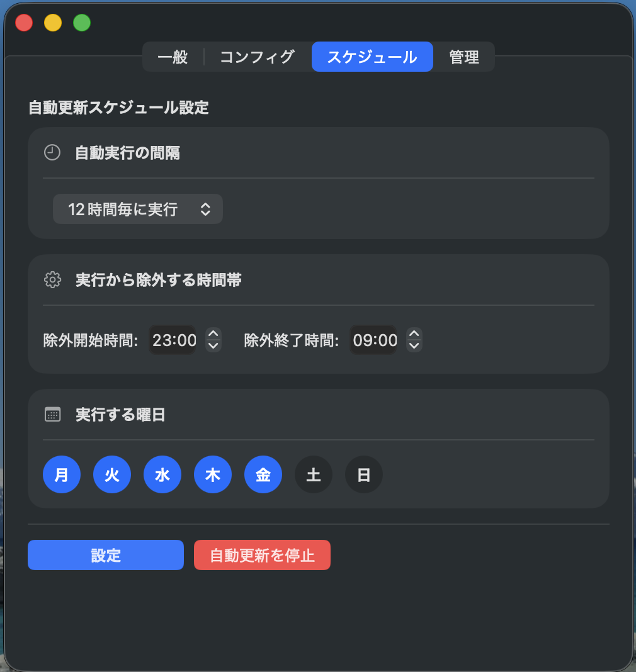
Task: Click the clock icon beside 自動実行の間隔
Action: point(52,152)
